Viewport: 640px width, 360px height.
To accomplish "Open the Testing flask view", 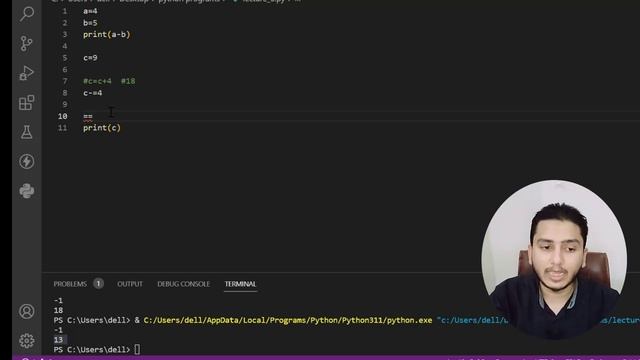I will (27, 132).
